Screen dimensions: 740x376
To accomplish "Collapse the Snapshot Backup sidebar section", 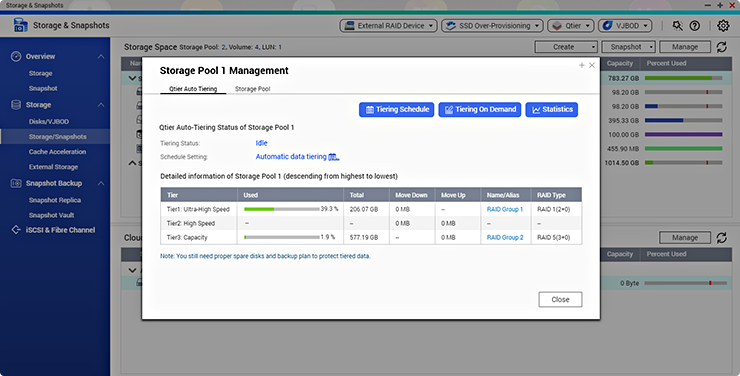I will click(101, 183).
